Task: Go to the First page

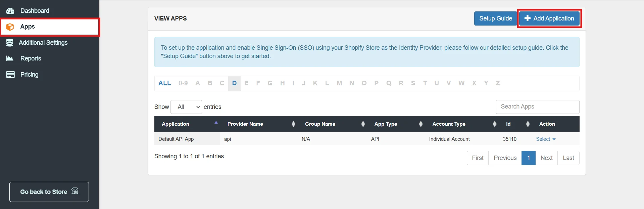Action: click(x=478, y=158)
